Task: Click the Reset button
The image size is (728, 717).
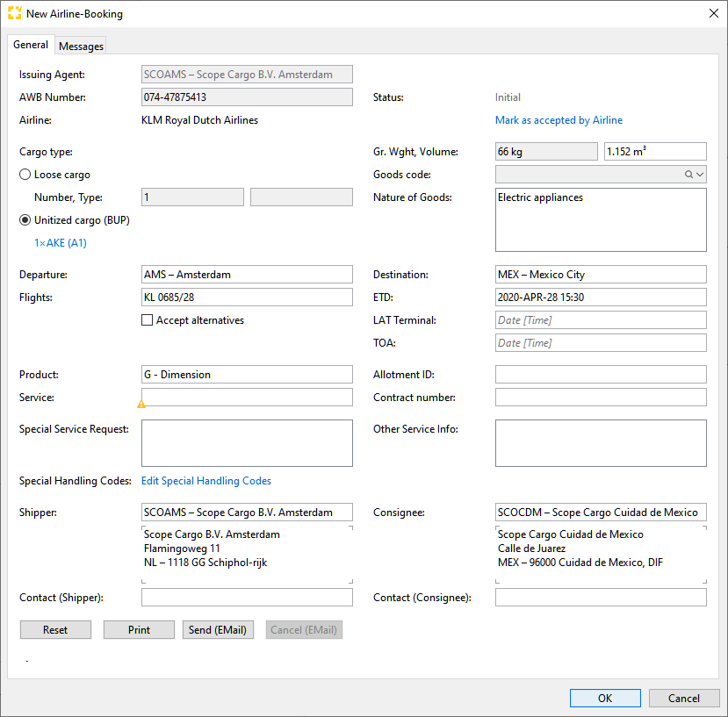Action: point(55,629)
